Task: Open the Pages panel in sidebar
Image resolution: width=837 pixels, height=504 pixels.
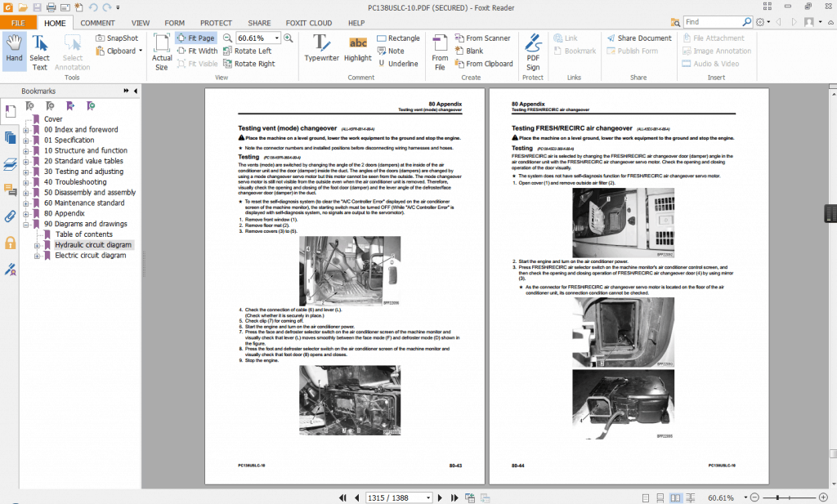Action: coord(10,137)
